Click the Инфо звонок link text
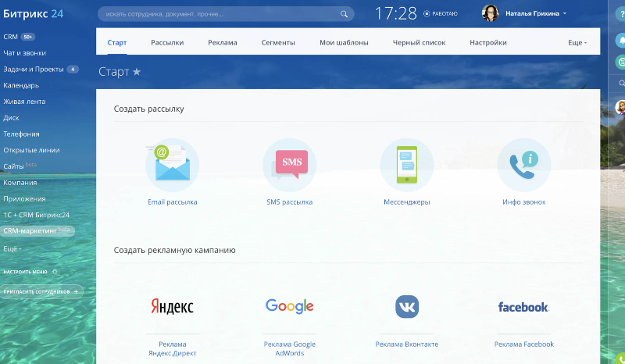 tap(523, 202)
